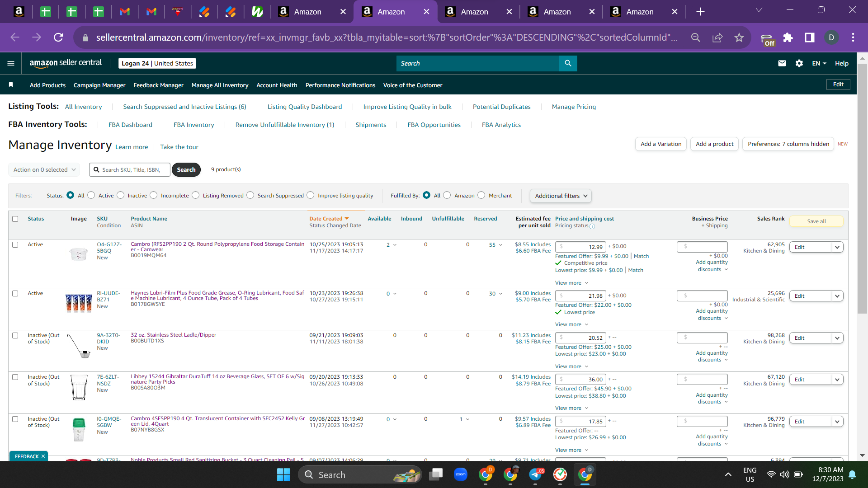Click the black Search button for SKU search
This screenshot has width=868, height=488.
pyautogui.click(x=186, y=170)
